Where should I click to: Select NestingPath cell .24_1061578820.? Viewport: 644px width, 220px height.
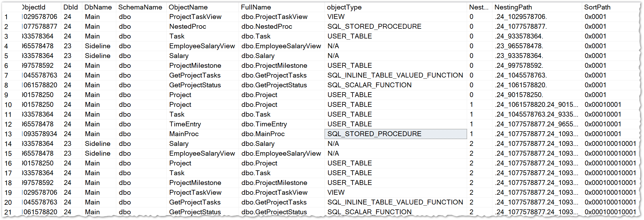[x=537, y=85]
